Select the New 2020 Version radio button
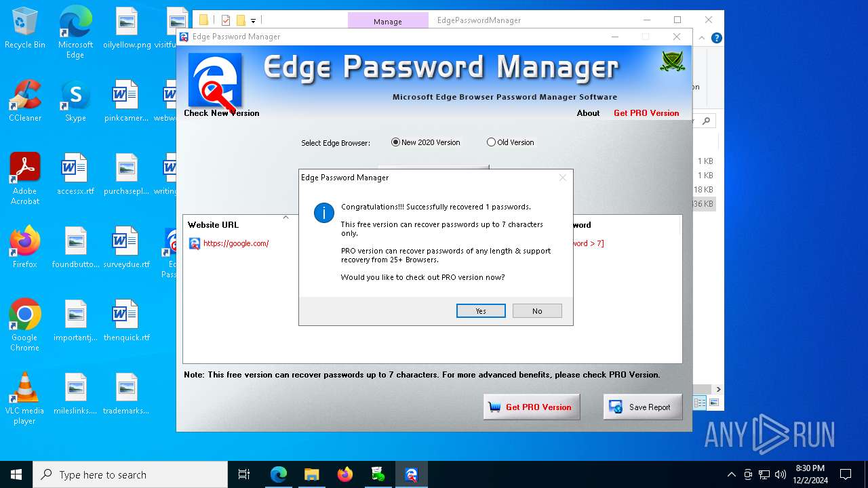 [x=396, y=142]
